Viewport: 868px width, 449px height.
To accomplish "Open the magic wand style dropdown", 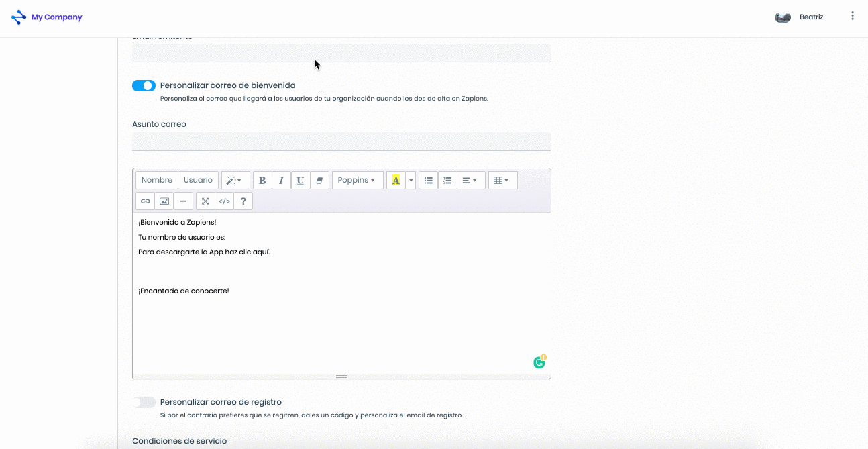I will pos(235,180).
